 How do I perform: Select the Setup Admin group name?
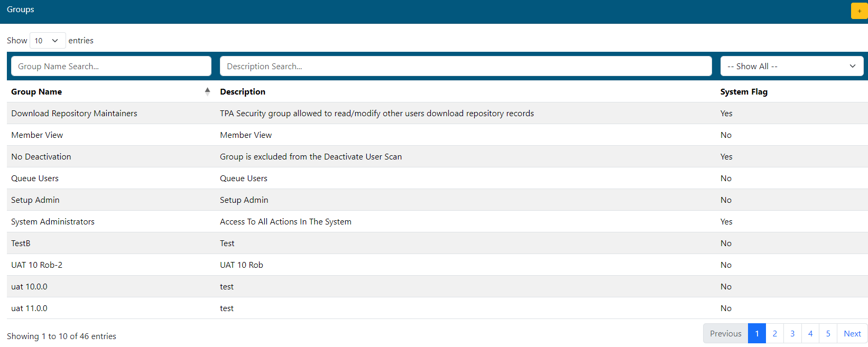click(35, 200)
